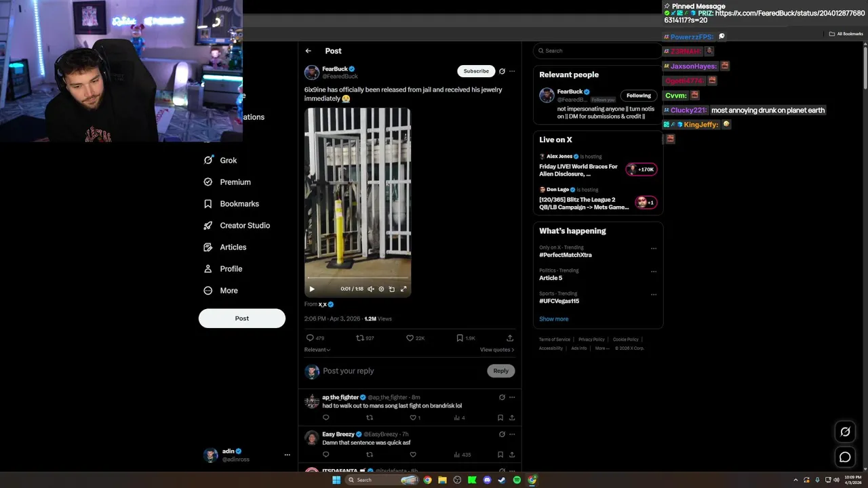868x488 pixels.
Task: Open Steam from the taskbar
Action: coord(502,480)
